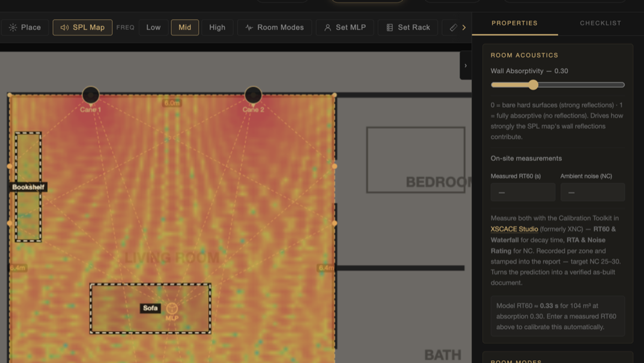Select the Place tool
This screenshot has width=644, height=363.
point(25,27)
